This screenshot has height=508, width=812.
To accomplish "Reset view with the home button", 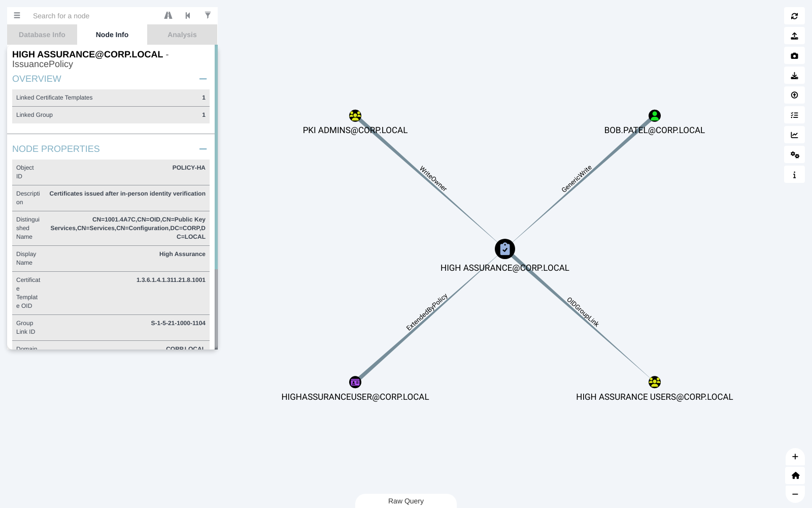I will click(x=795, y=475).
